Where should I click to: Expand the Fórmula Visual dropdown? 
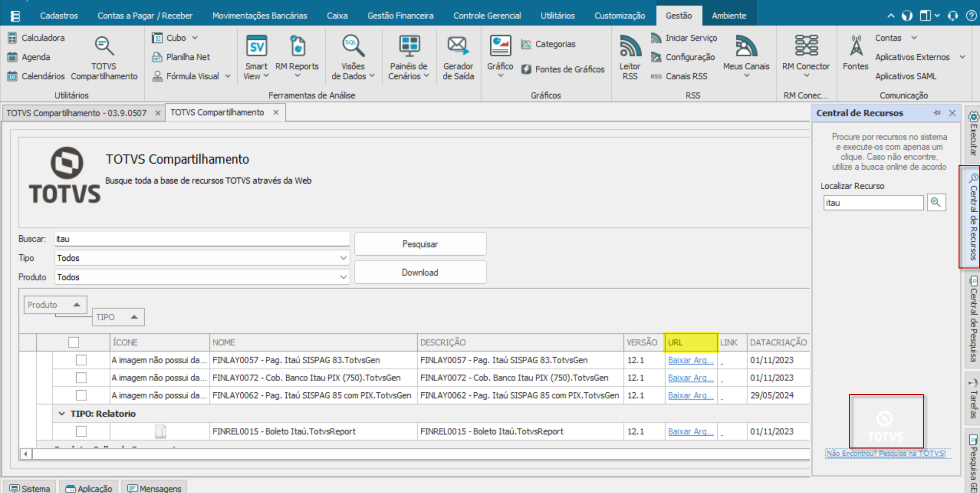[x=228, y=76]
